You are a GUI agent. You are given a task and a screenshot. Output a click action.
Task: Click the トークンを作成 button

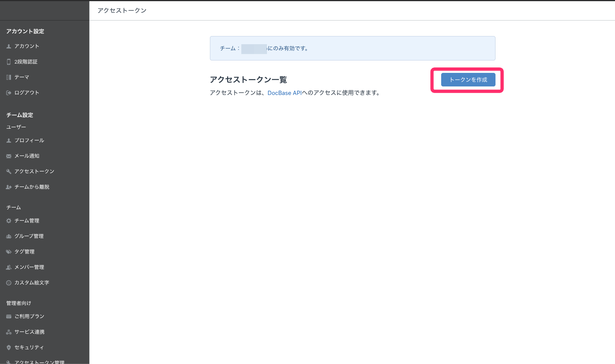(468, 79)
